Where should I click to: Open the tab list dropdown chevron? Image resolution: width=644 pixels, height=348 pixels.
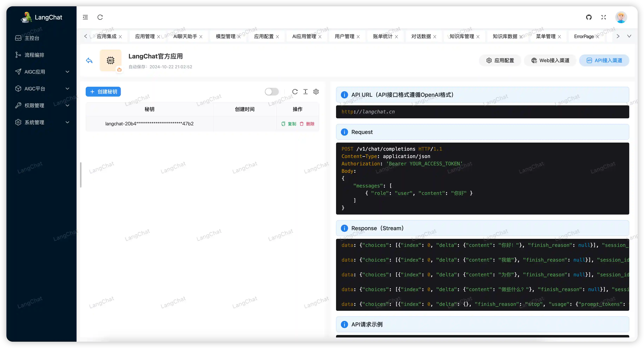[x=629, y=36]
